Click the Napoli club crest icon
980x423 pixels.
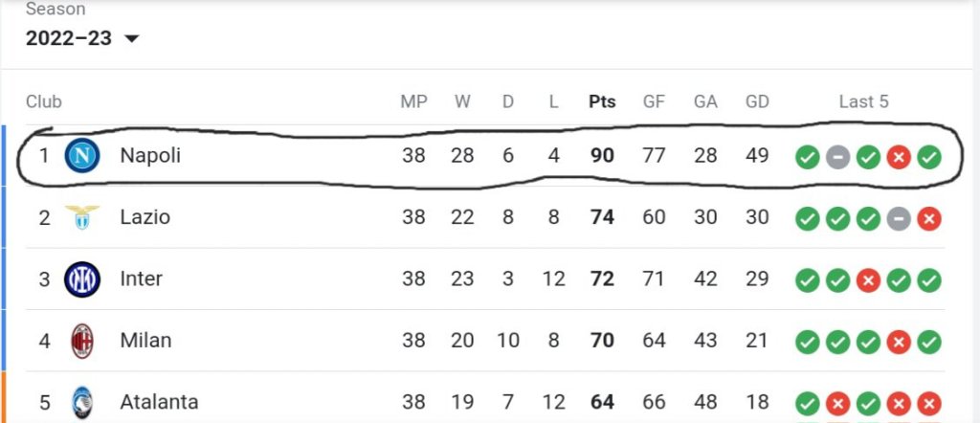[x=81, y=156]
